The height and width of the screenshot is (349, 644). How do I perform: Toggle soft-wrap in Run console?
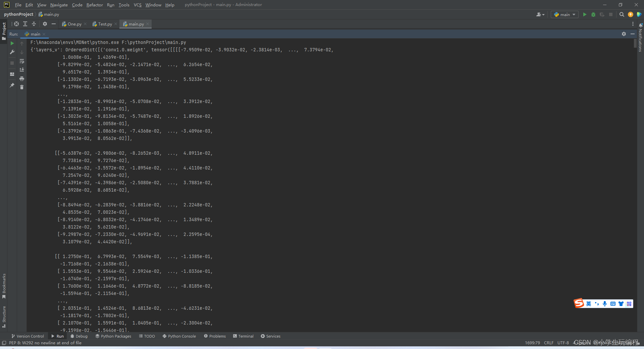click(x=22, y=61)
